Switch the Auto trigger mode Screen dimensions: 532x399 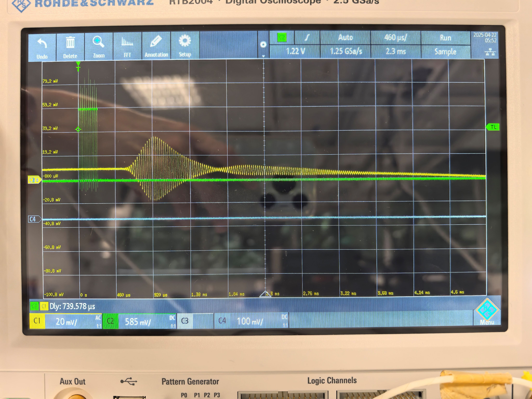[x=345, y=38]
